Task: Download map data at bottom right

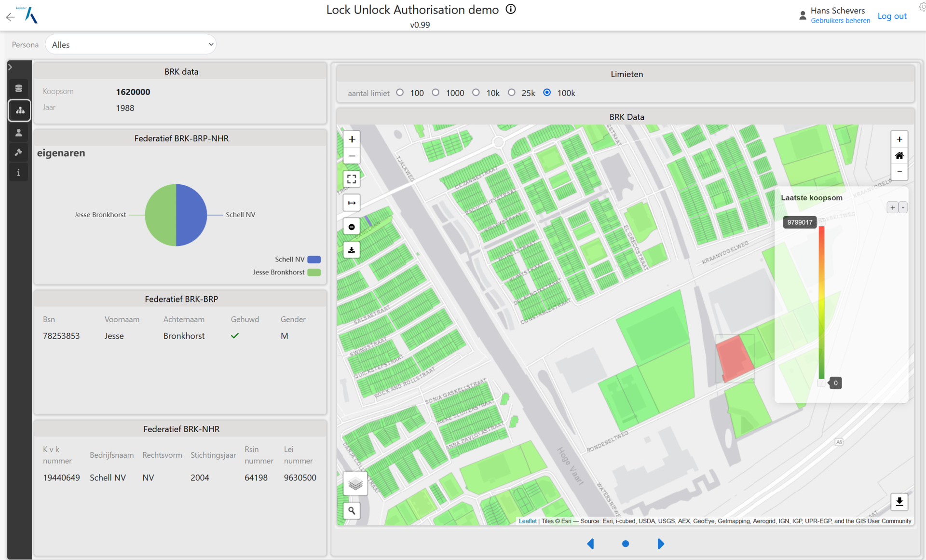Action: (899, 502)
